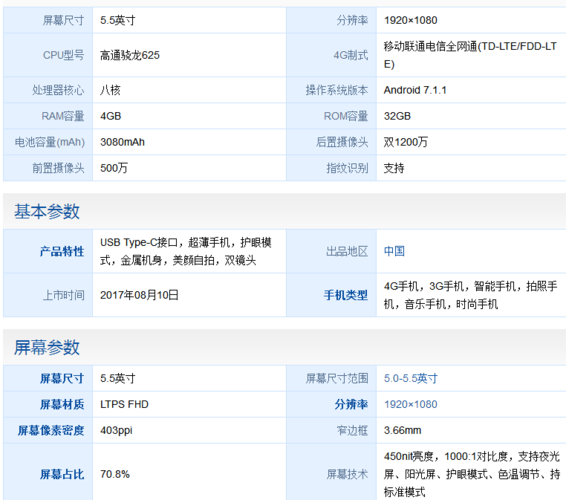Screen dimensions: 566x500
Task: Select the LTPS FHD value
Action: pos(124,404)
